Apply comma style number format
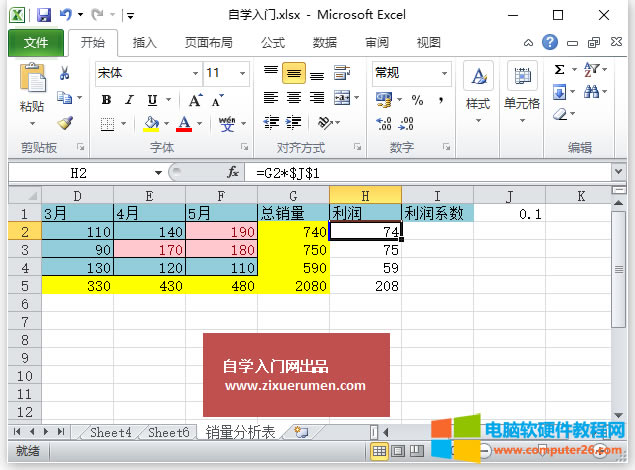This screenshot has width=635, height=470. click(441, 100)
